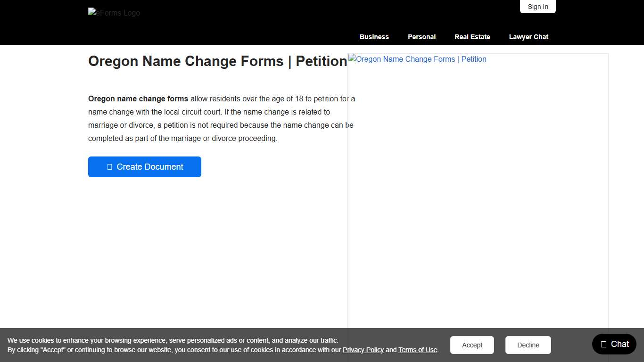Open the Terms of Use
The width and height of the screenshot is (644, 362).
pos(418,350)
